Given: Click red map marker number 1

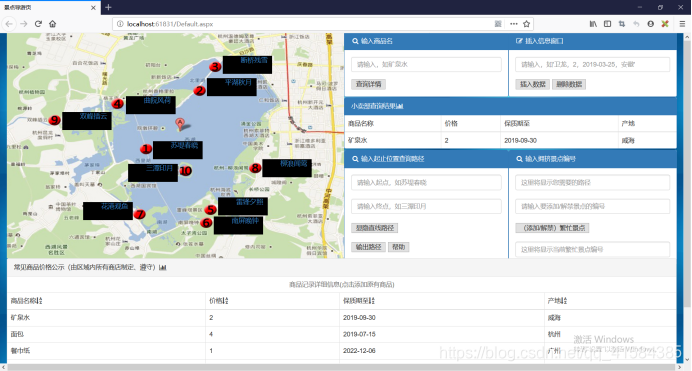Looking at the screenshot, I should click(146, 149).
